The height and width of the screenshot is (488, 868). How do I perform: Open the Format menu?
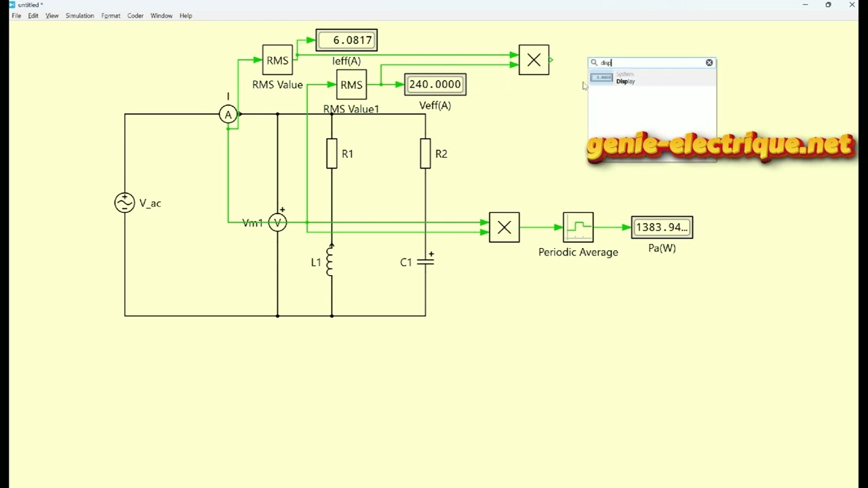111,16
